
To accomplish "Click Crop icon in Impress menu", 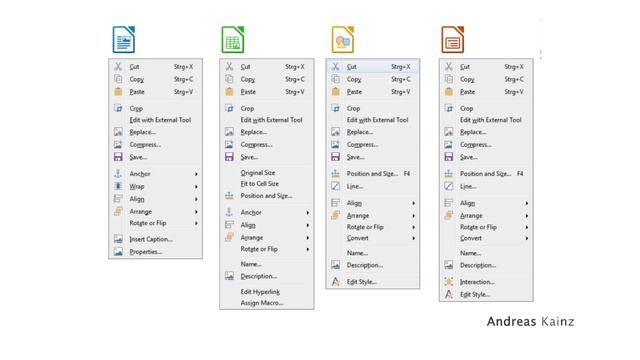I will tap(449, 108).
